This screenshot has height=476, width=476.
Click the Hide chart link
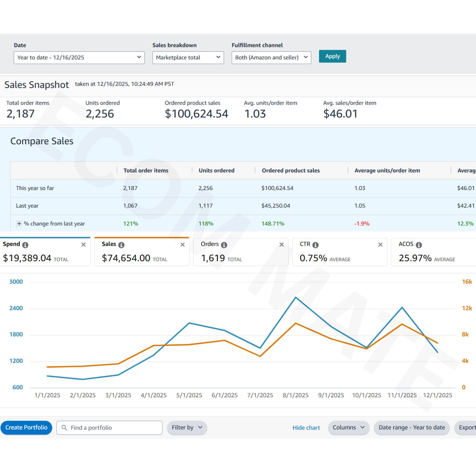(306, 428)
